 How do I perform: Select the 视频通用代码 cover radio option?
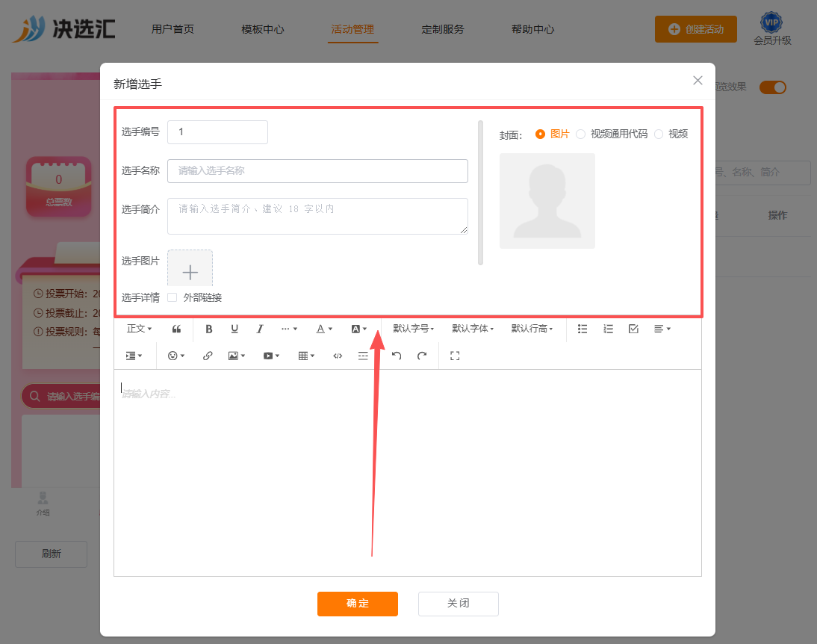point(580,134)
